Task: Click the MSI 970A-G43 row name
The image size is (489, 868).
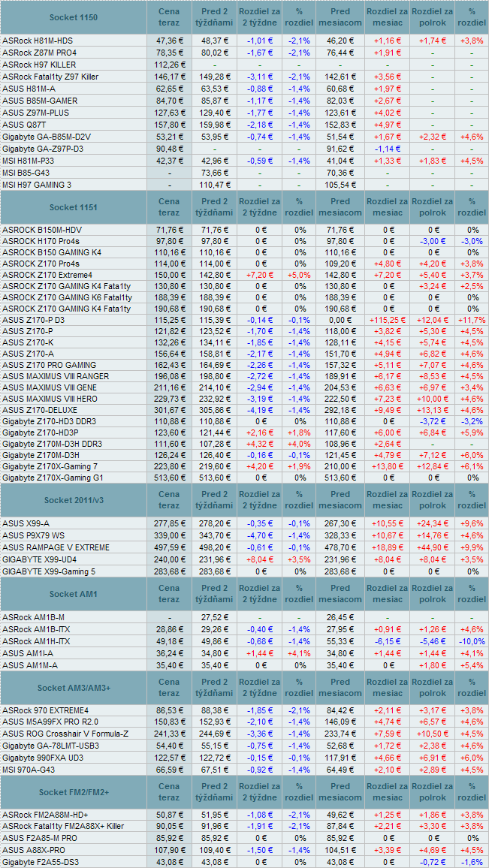Action: point(28,769)
